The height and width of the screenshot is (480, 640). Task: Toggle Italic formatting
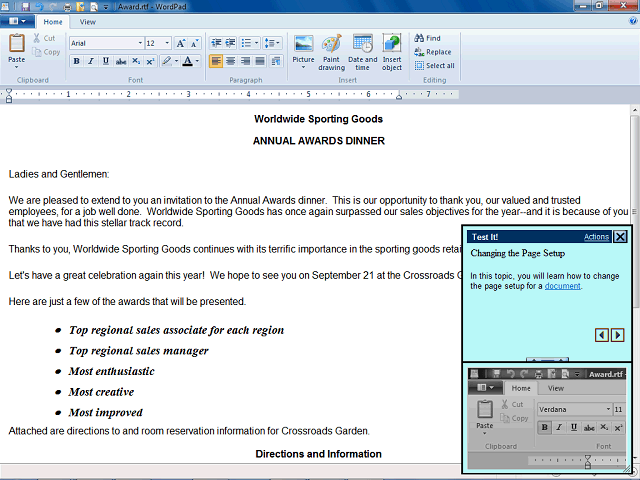coord(91,61)
